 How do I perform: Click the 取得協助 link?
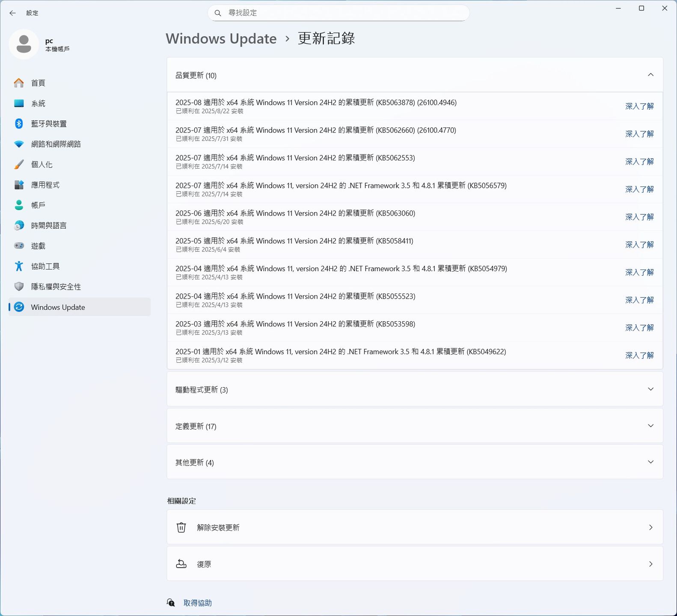(x=198, y=603)
